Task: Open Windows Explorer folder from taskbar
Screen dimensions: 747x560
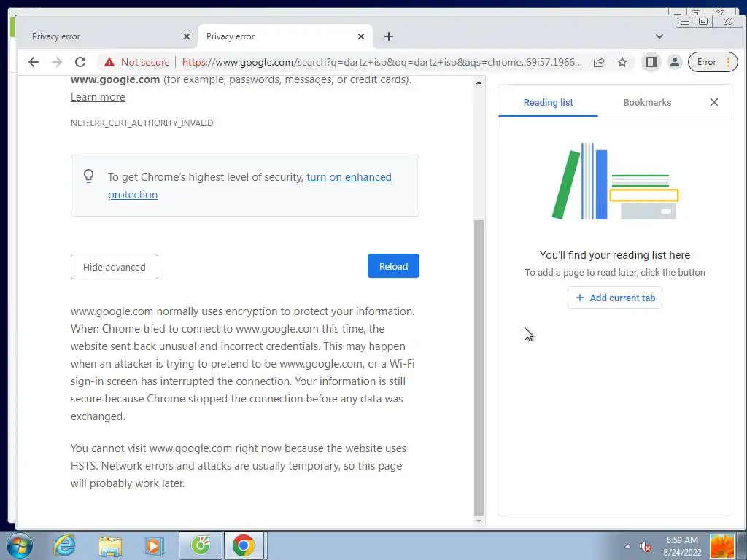Action: point(111,545)
